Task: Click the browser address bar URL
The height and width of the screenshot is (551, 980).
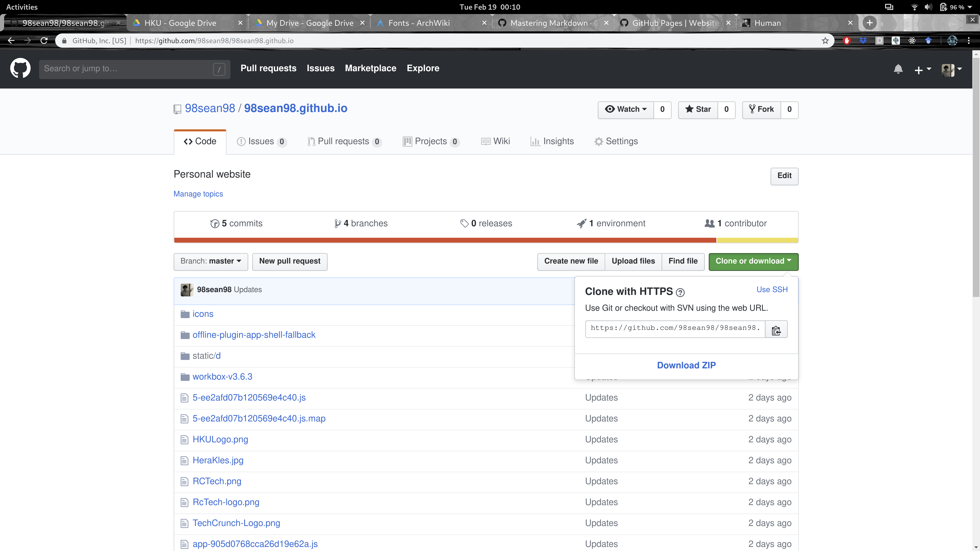Action: [214, 41]
